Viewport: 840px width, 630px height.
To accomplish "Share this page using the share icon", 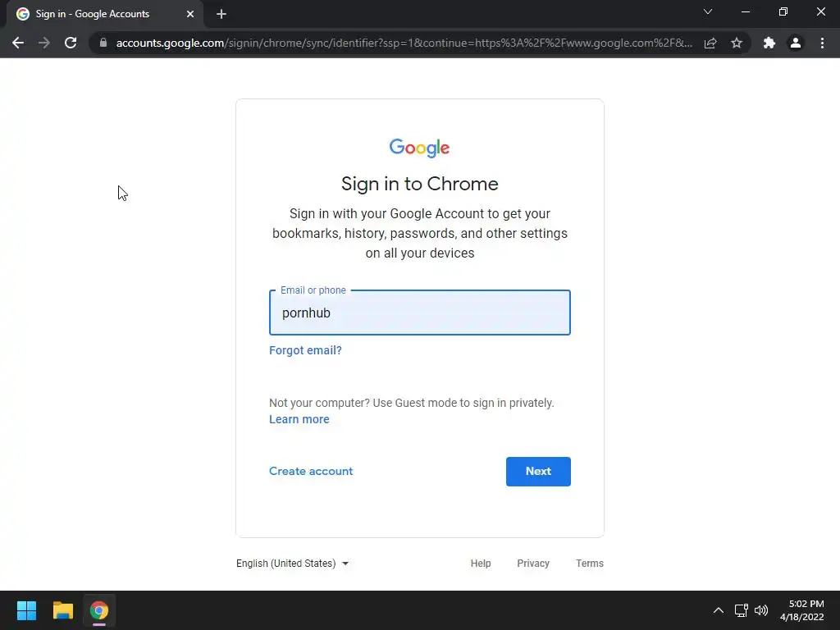I will (710, 43).
